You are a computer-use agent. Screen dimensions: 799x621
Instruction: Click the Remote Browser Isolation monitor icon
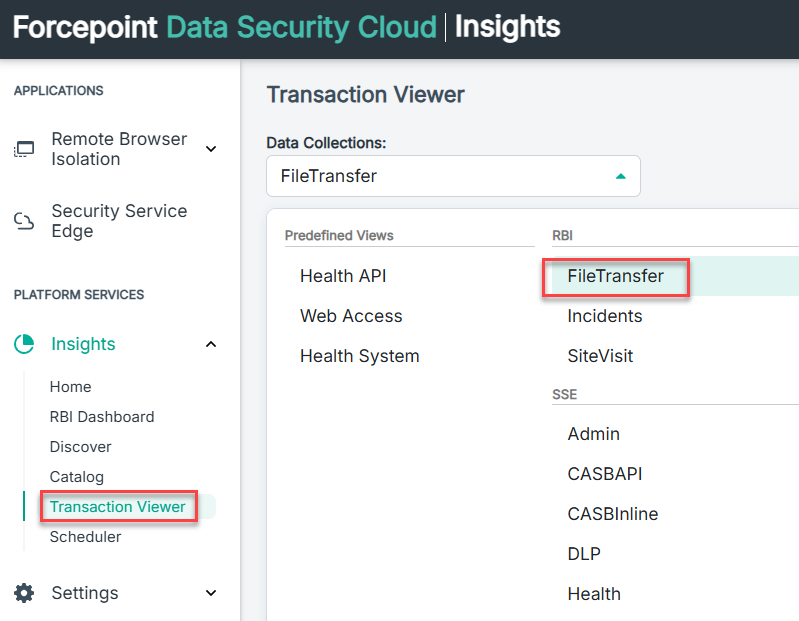(x=23, y=149)
